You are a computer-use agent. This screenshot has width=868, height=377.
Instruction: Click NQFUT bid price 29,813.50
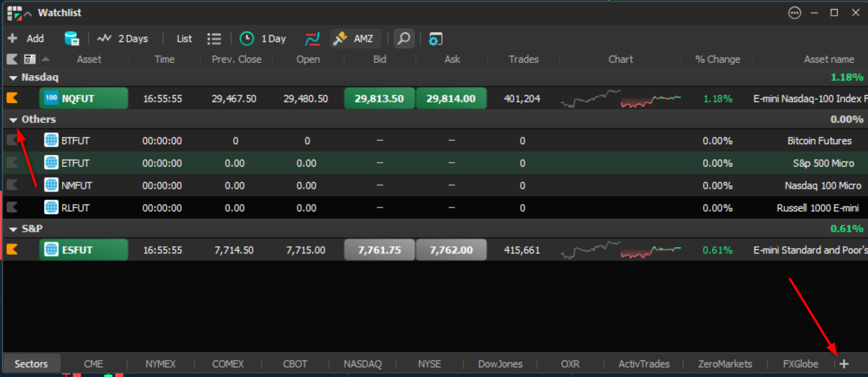click(x=380, y=99)
